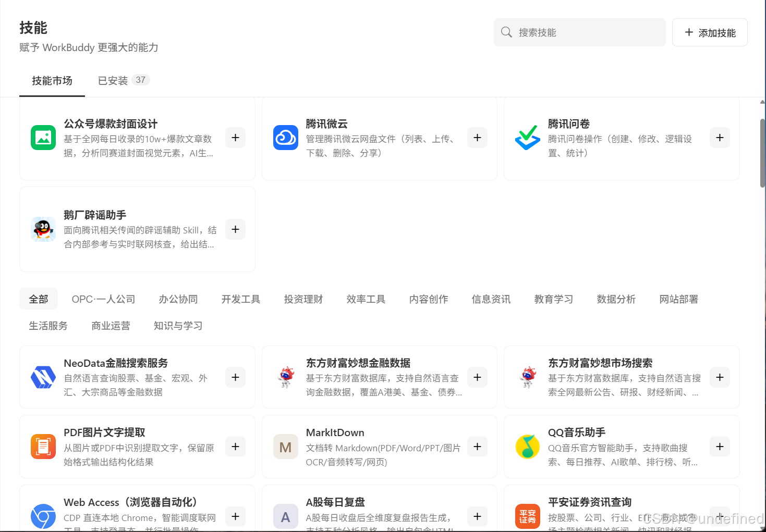Add the 东方财富妙想市场搜索 skill

coord(720,377)
